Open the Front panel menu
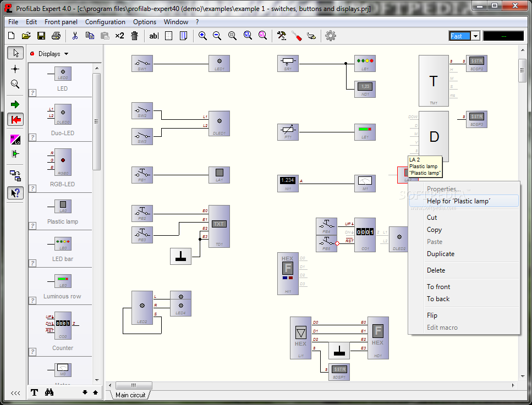This screenshot has height=405, width=532. tap(61, 21)
